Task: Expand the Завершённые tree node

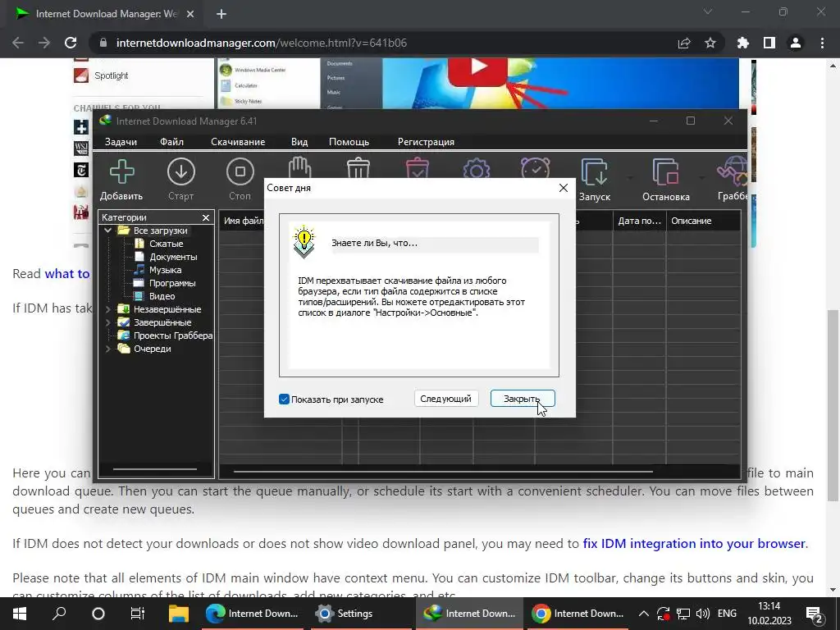Action: click(107, 322)
